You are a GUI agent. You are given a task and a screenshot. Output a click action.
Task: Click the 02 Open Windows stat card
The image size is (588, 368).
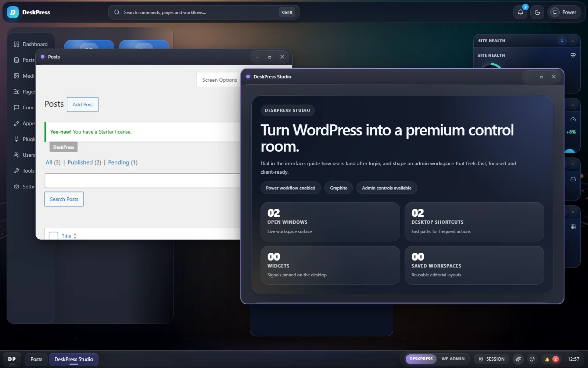click(330, 222)
